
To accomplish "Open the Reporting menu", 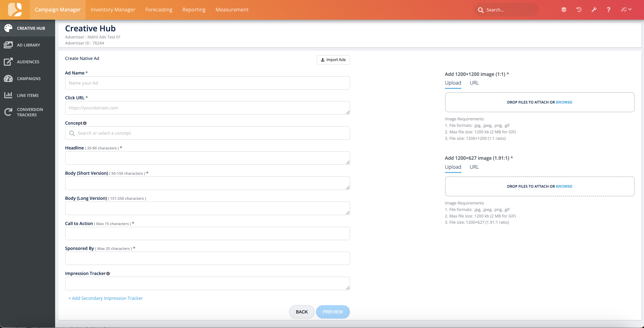I will pos(194,10).
